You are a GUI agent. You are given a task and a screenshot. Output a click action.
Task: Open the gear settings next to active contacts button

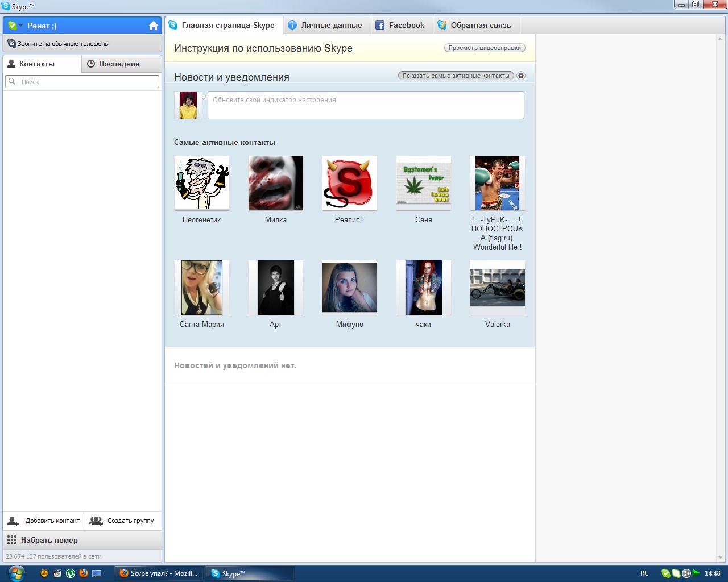[521, 76]
